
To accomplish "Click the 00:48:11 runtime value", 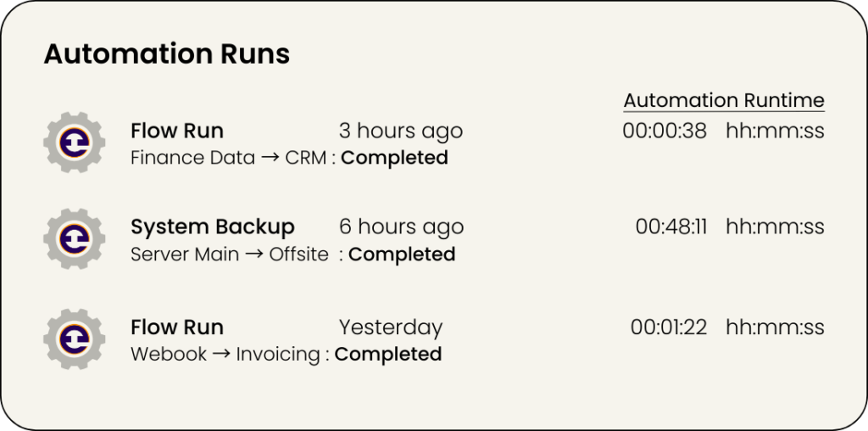I will click(x=670, y=227).
